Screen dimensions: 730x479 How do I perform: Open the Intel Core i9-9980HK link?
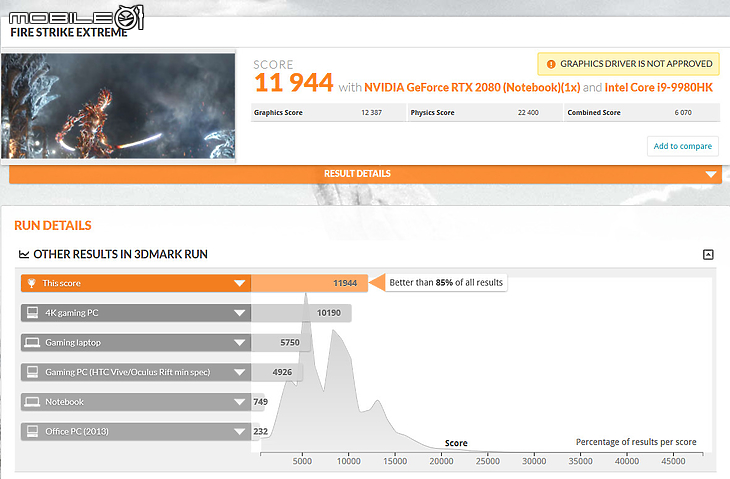[x=659, y=88]
